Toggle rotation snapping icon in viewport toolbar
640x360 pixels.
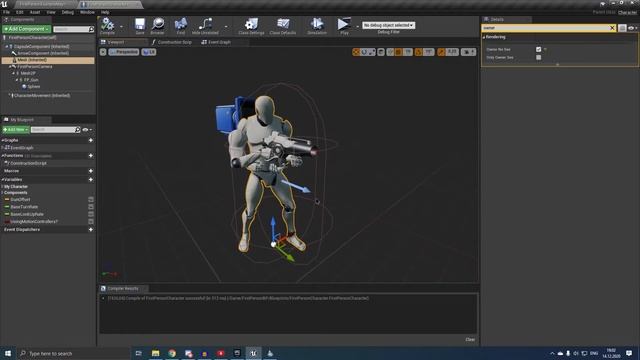click(418, 52)
